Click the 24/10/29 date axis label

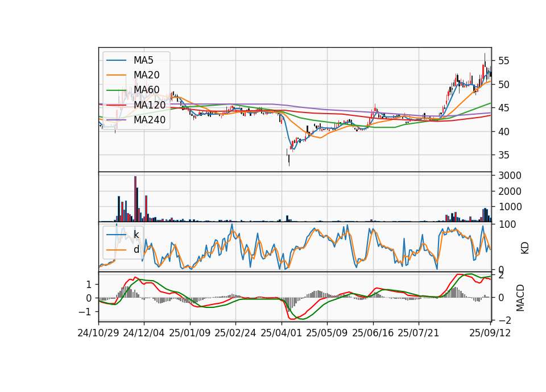[x=98, y=333]
